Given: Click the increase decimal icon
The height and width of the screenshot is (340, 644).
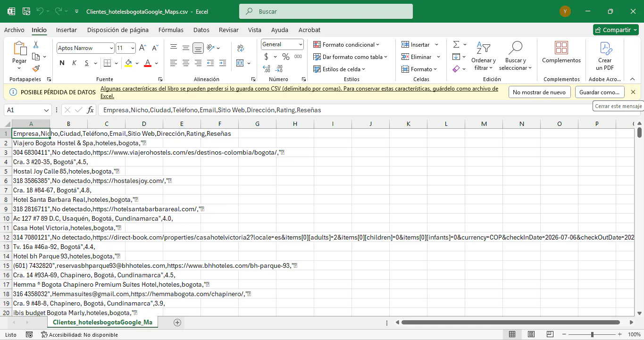Looking at the screenshot, I should pos(267,69).
